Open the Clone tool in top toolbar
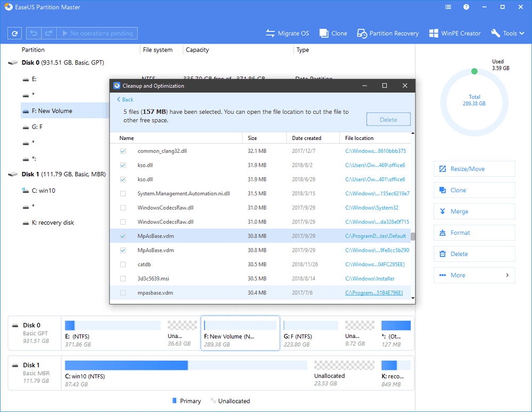Image resolution: width=532 pixels, height=412 pixels. [333, 33]
